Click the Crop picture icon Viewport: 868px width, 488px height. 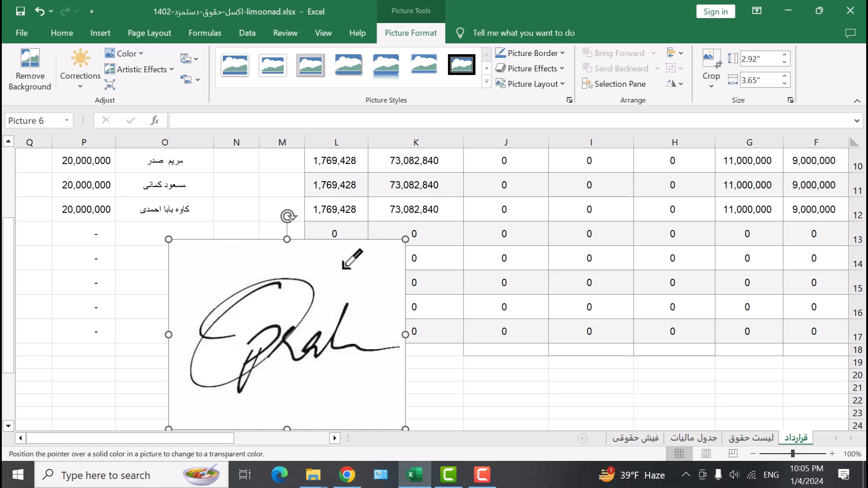pyautogui.click(x=711, y=58)
